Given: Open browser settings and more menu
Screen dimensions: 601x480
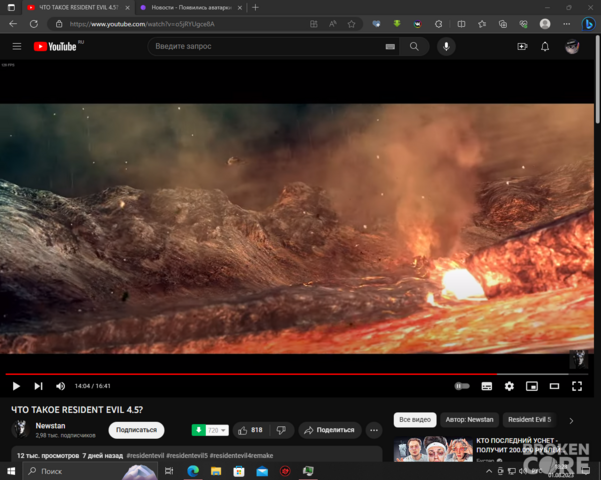Looking at the screenshot, I should tap(566, 24).
